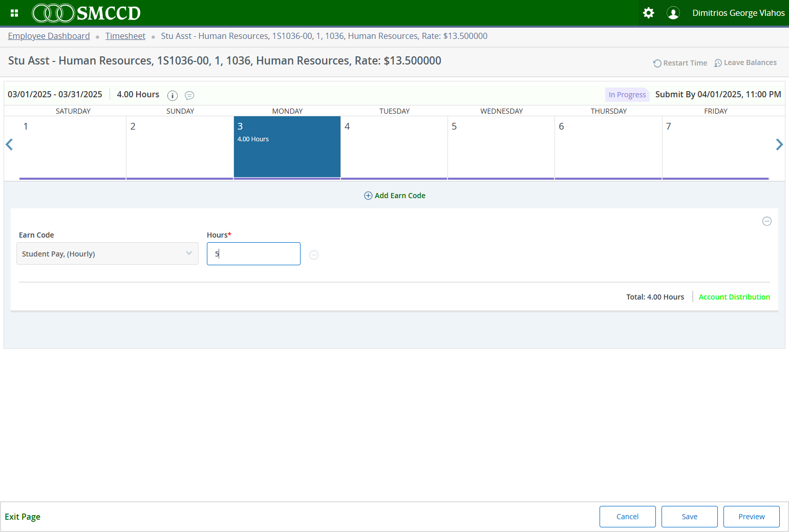This screenshot has height=532, width=789.
Task: Open the settings gear icon
Action: 648,13
